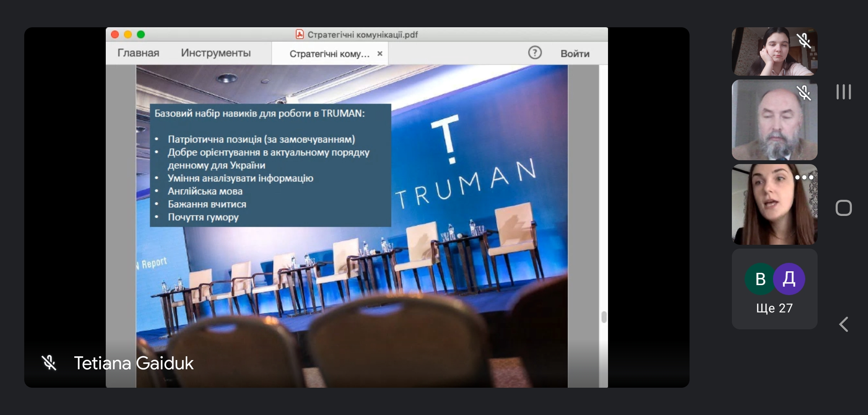Open the Главная tab

click(138, 53)
